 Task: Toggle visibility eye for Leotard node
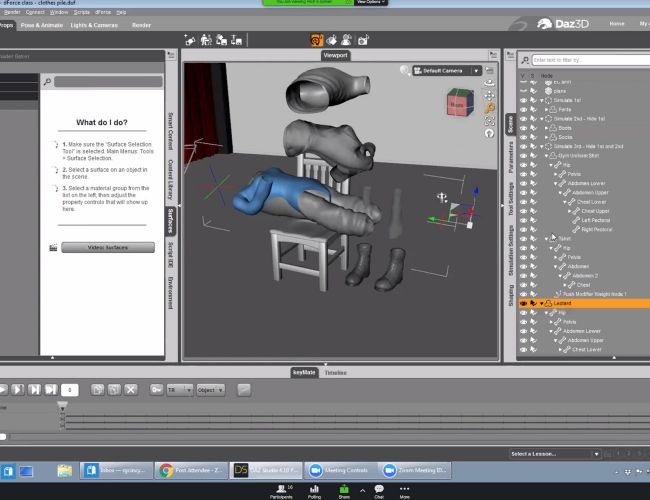[x=522, y=302]
